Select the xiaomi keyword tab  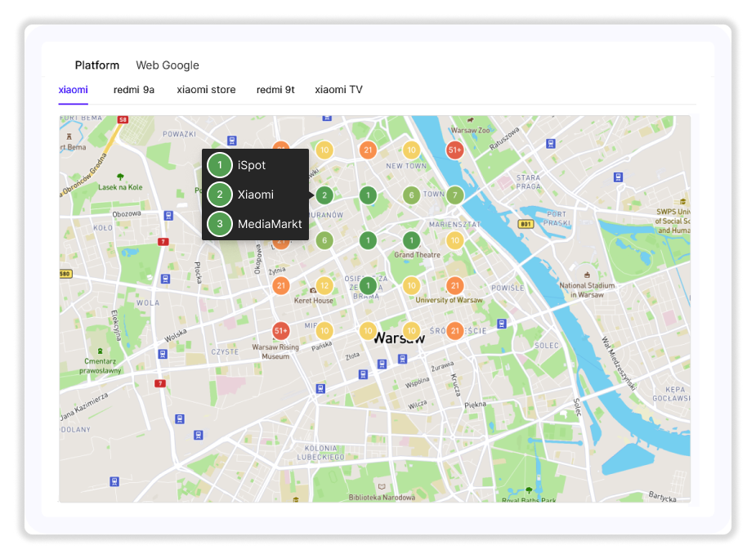click(x=74, y=90)
